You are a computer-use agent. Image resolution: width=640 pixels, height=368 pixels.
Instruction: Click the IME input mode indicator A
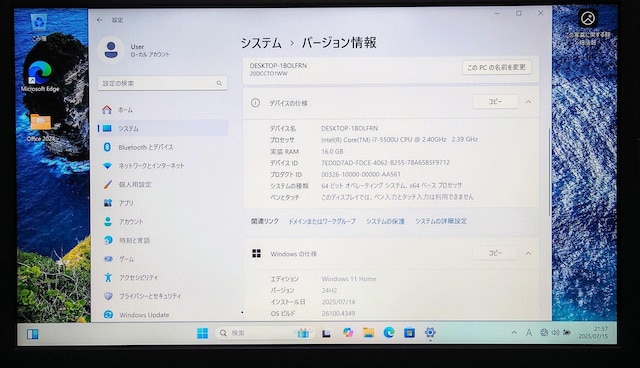pyautogui.click(x=529, y=333)
